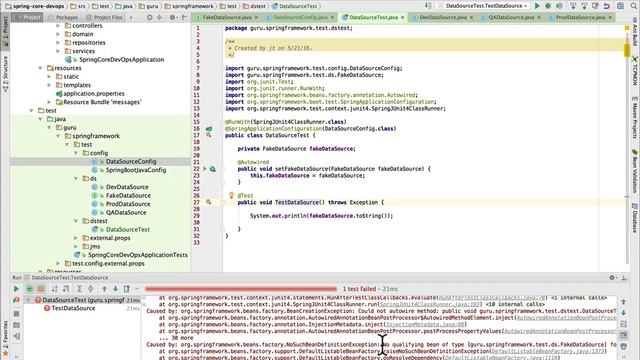This screenshot has width=640, height=360.
Task: Collapse the ds package arrow
Action: coord(76,178)
